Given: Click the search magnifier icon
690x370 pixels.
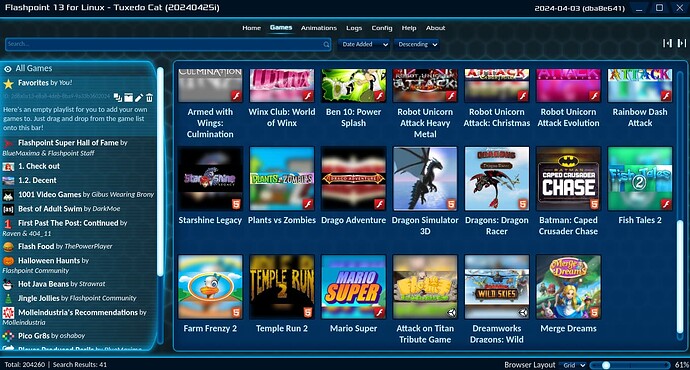Looking at the screenshot, I should pyautogui.click(x=326, y=44).
